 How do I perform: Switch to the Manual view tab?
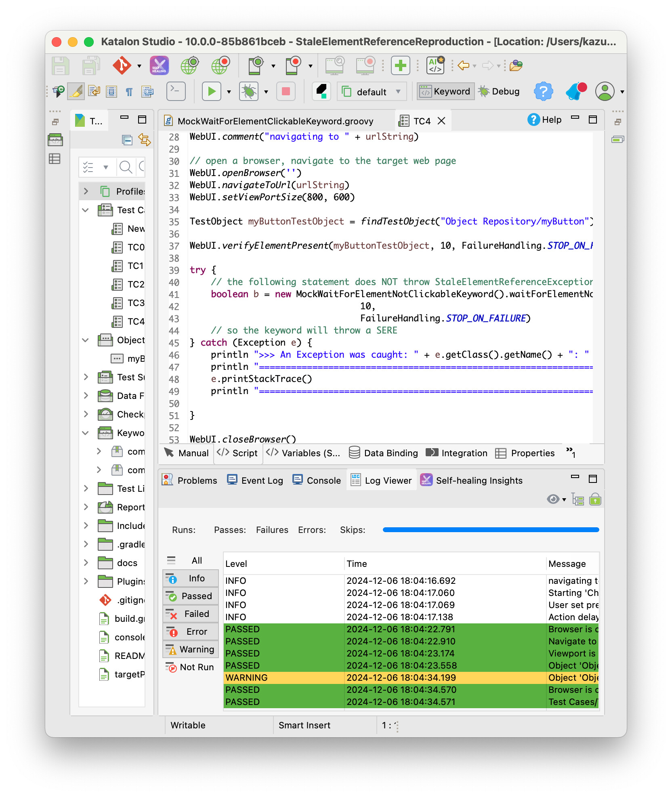coord(187,453)
